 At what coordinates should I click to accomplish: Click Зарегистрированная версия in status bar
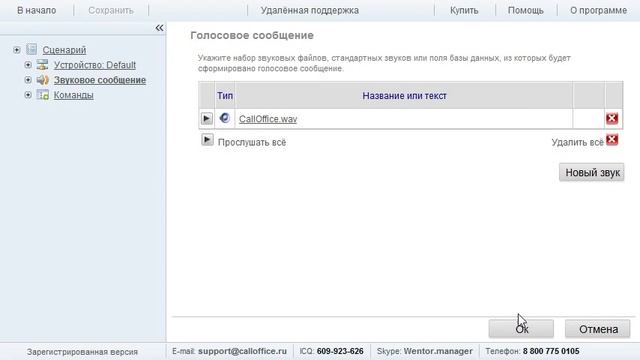82,351
